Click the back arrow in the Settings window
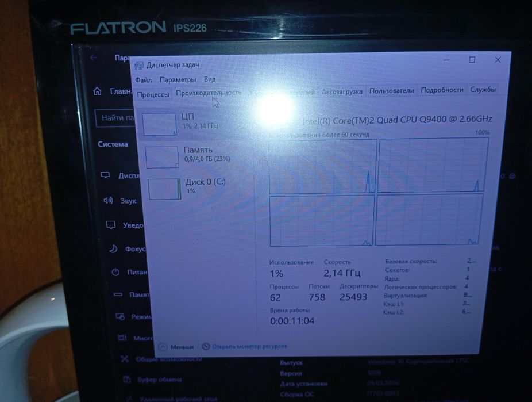532x402 pixels. pos(94,58)
